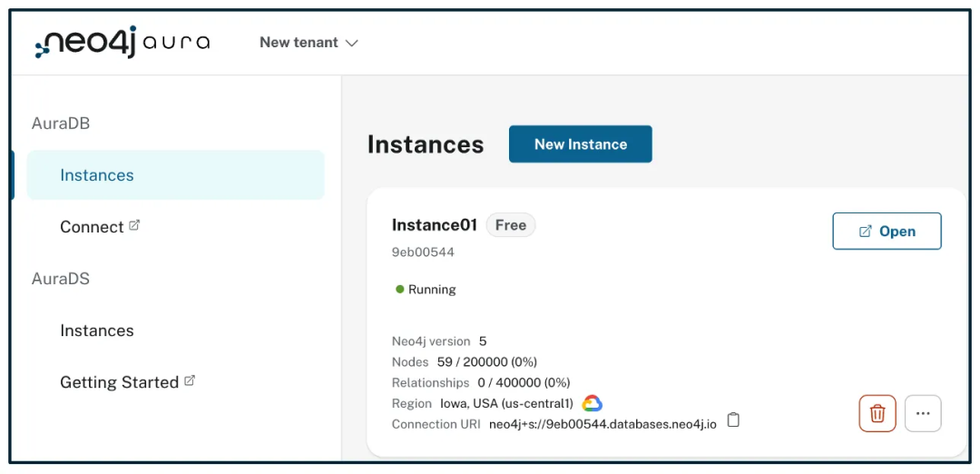Click the green Running status dot

tap(400, 290)
